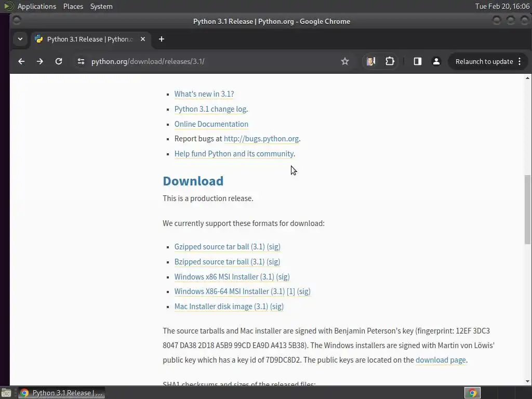The height and width of the screenshot is (399, 532).
Task: Select the Python 3.1 Release taskbar window button
Action: tap(62, 393)
